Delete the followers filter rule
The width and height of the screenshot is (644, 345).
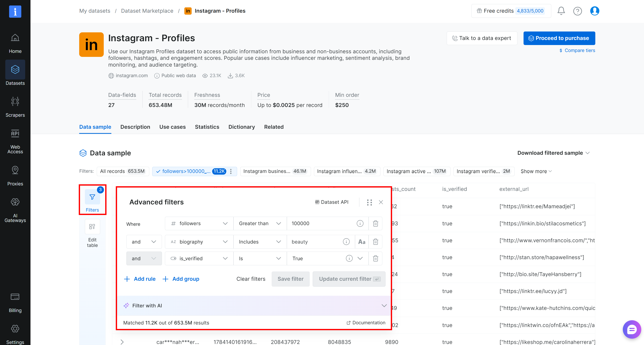375,223
